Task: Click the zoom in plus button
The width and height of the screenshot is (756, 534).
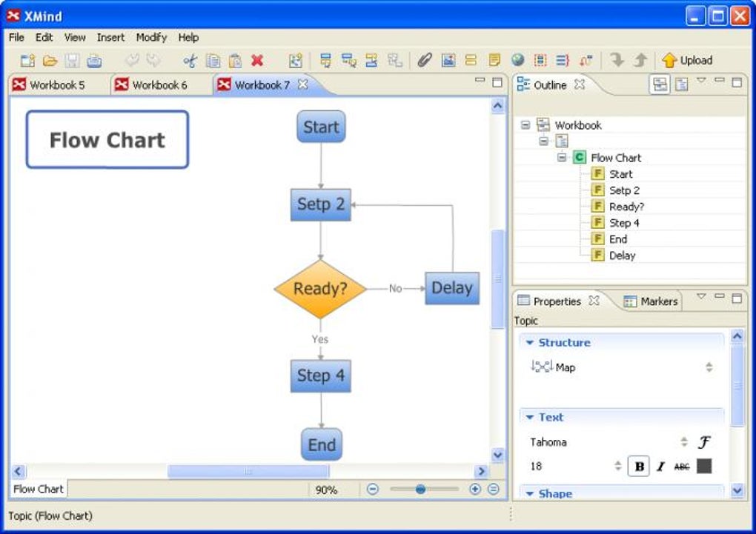Action: [475, 489]
